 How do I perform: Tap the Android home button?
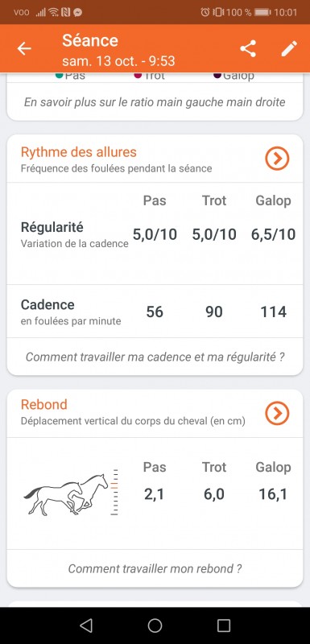(x=155, y=625)
